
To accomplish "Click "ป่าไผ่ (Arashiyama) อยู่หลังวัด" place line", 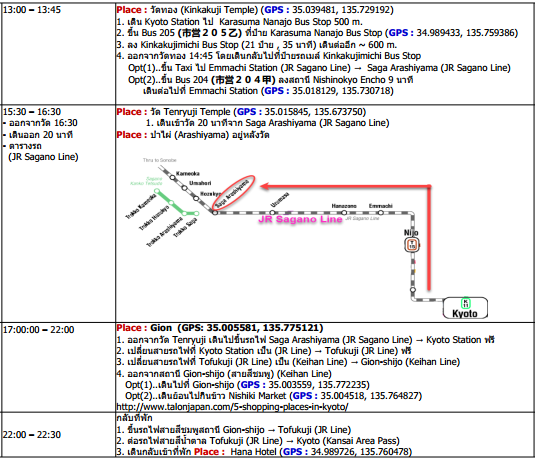I will (193, 135).
